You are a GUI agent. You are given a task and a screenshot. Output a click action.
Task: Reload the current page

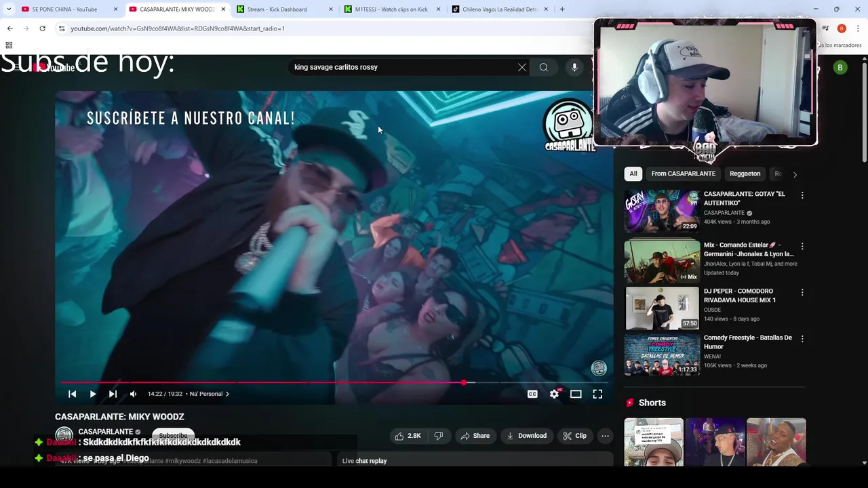[42, 28]
